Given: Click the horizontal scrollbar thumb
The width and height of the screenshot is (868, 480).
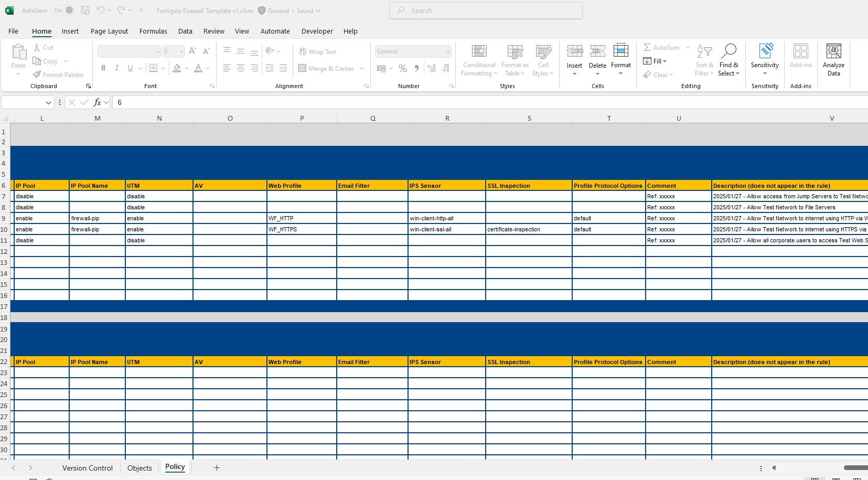Looking at the screenshot, I should [x=855, y=467].
